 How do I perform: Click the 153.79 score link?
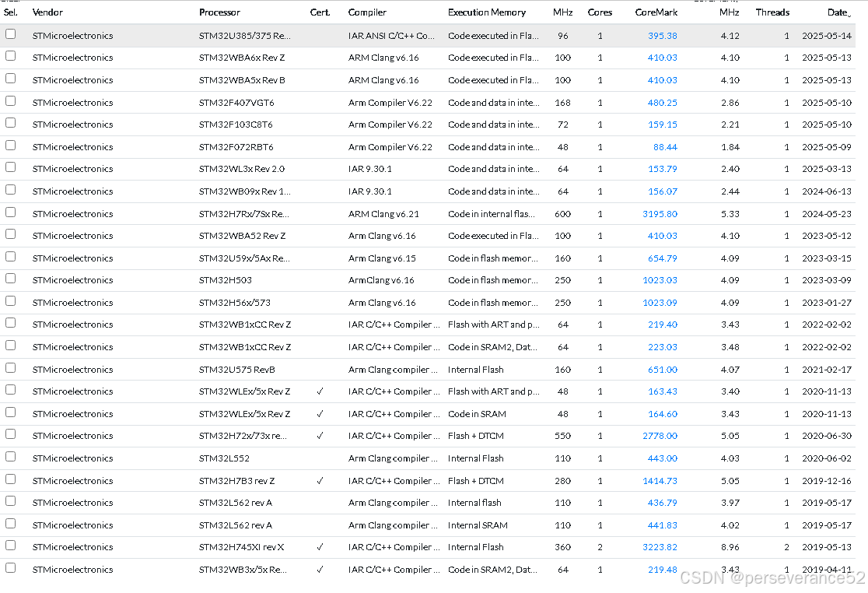coord(663,169)
